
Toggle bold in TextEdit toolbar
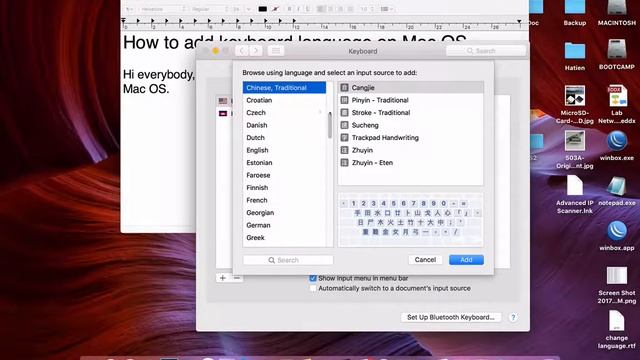pyautogui.click(x=289, y=9)
